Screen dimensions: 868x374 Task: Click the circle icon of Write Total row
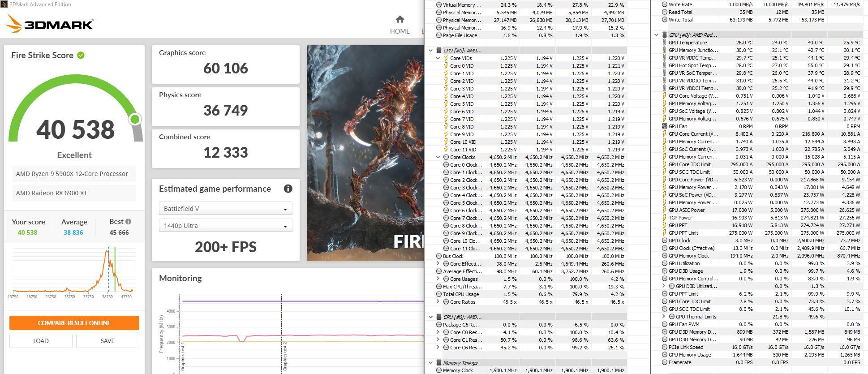coord(665,20)
